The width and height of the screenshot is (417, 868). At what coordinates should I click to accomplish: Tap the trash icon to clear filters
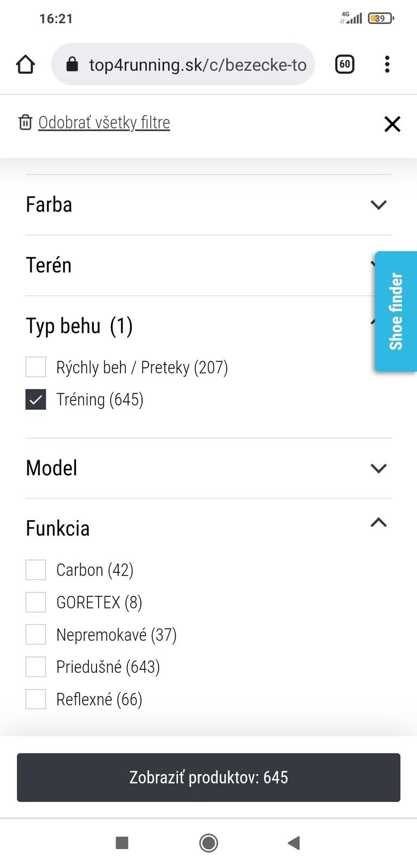[x=25, y=123]
